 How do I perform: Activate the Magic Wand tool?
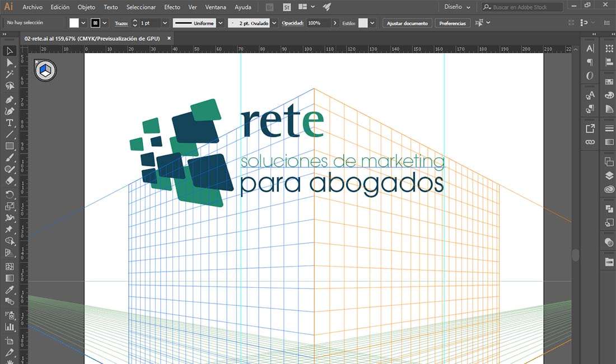coord(10,74)
